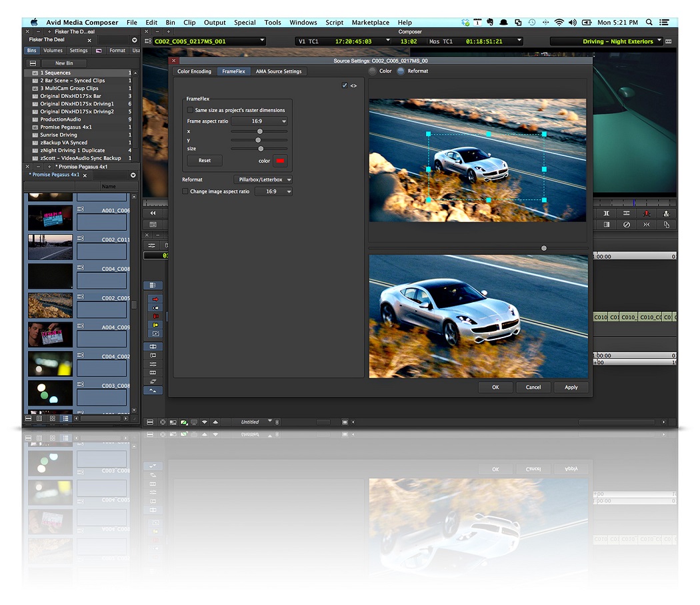
Task: Click the rewind double-arrow button under source monitor
Action: tap(153, 213)
